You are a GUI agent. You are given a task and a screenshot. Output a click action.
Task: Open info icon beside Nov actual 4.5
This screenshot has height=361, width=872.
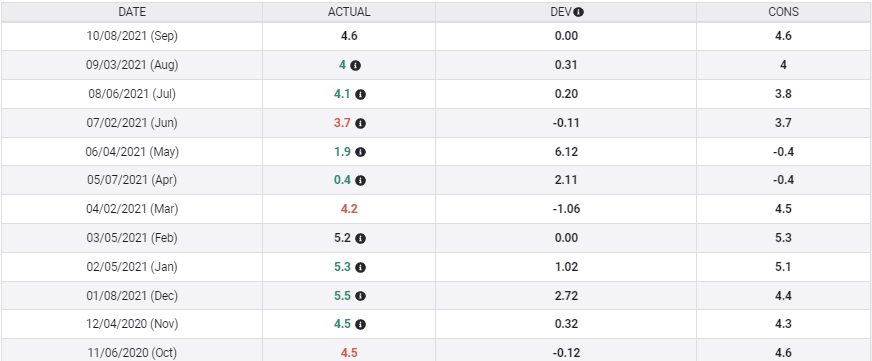(360, 324)
